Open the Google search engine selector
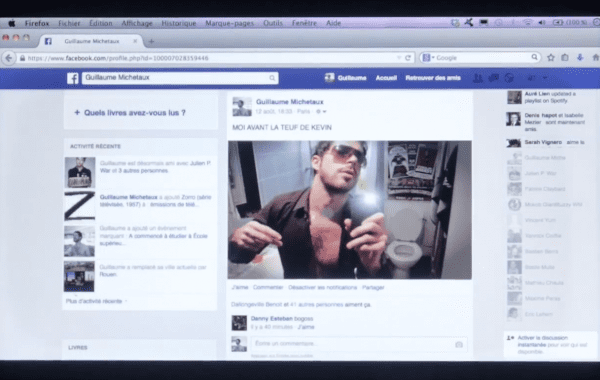 pyautogui.click(x=428, y=58)
